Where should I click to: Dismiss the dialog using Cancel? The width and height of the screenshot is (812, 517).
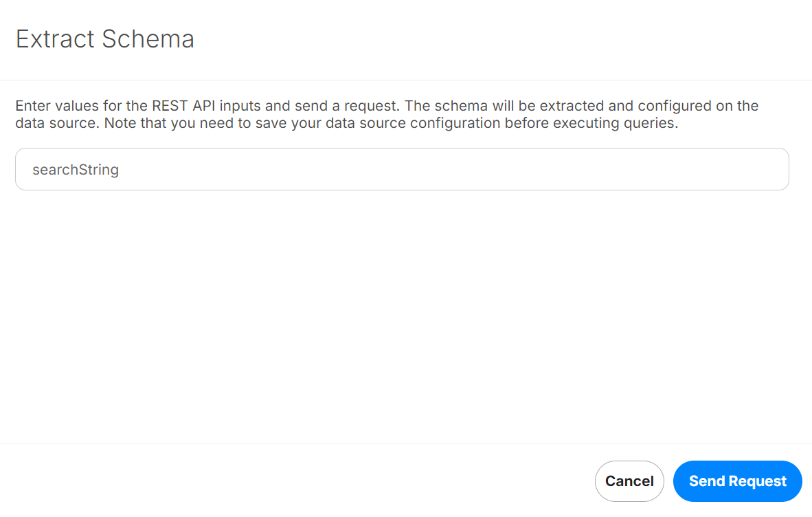629,481
